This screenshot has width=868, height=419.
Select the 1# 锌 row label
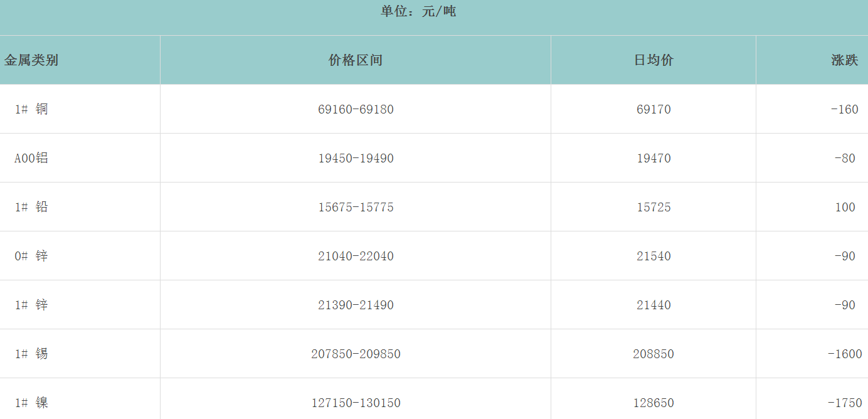pyautogui.click(x=31, y=305)
